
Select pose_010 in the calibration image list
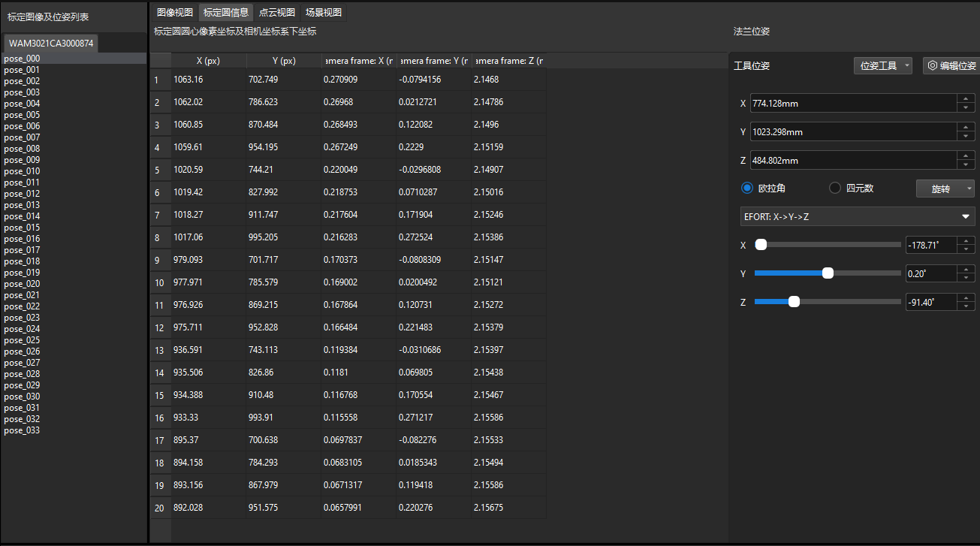point(21,171)
